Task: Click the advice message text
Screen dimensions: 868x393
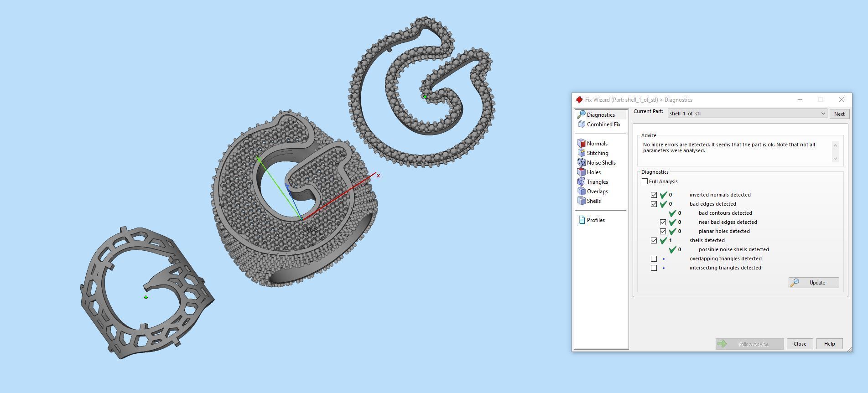Action: coord(729,147)
